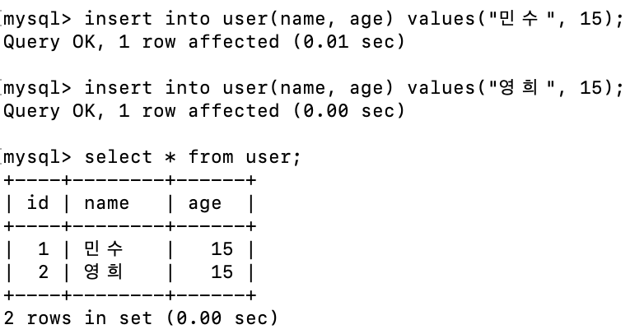Click the first mysql> prompt
The image size is (644, 334).
pyautogui.click(x=37, y=19)
